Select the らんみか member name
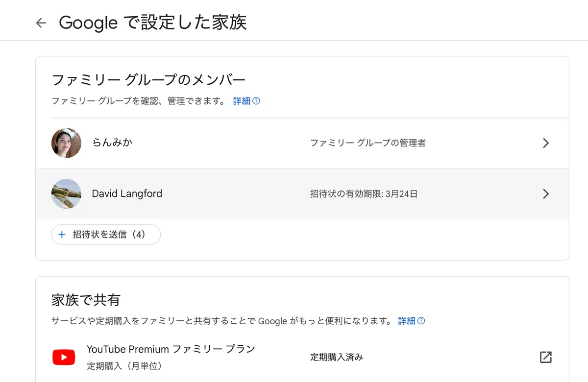 (x=112, y=143)
